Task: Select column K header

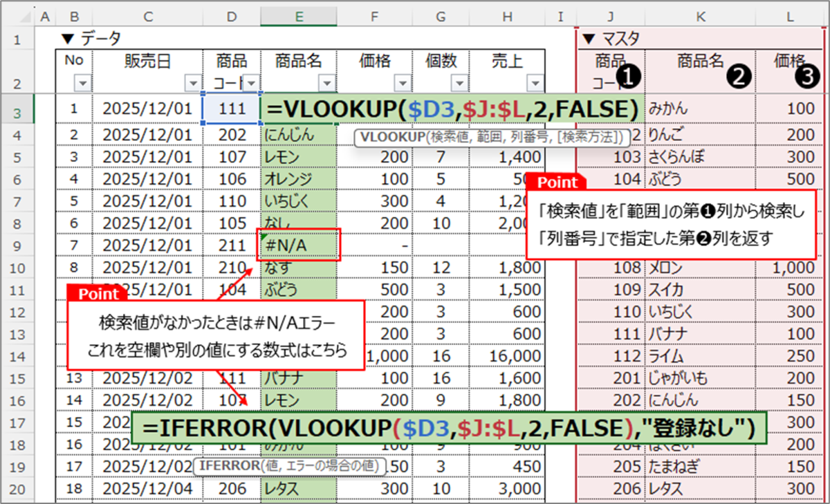Action: [x=701, y=16]
